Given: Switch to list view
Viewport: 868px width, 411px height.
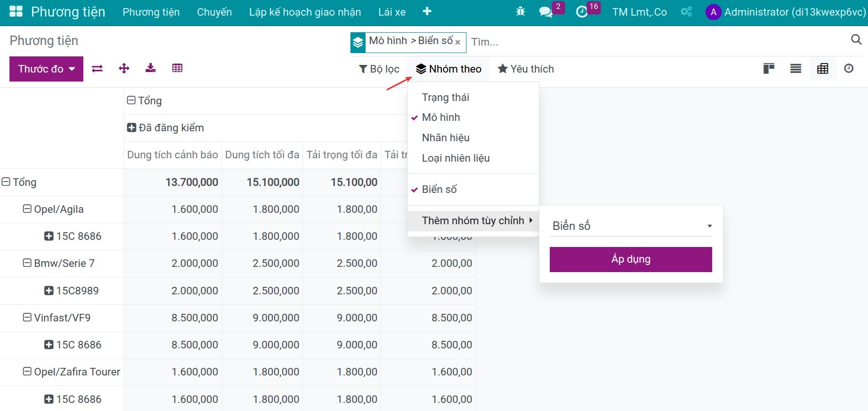Looking at the screenshot, I should coord(796,69).
